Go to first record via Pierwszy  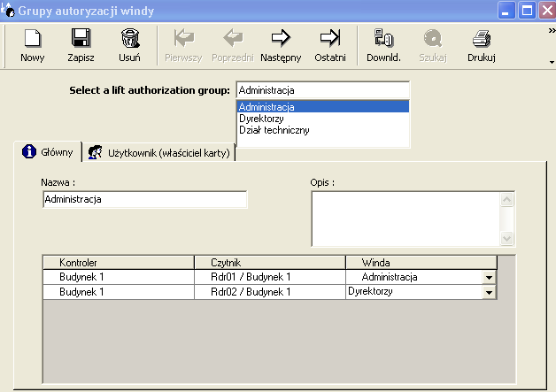183,45
